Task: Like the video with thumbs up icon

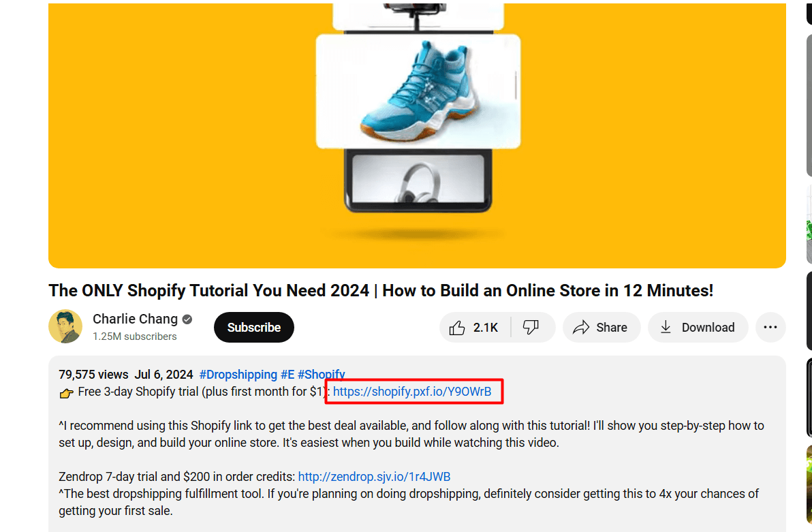Action: pos(456,328)
